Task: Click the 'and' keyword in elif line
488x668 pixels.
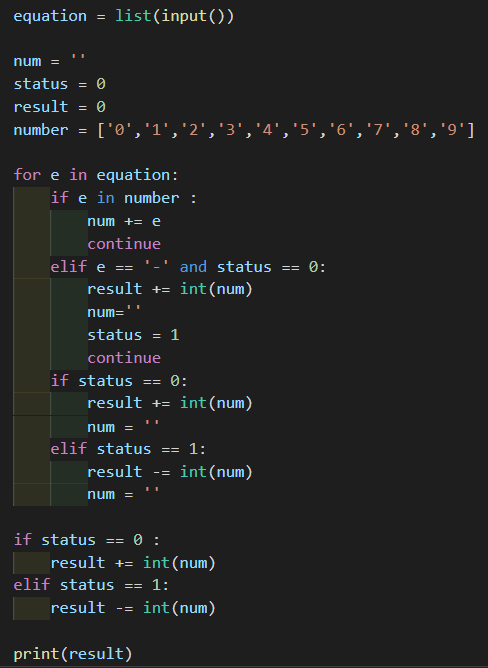Action: (193, 267)
